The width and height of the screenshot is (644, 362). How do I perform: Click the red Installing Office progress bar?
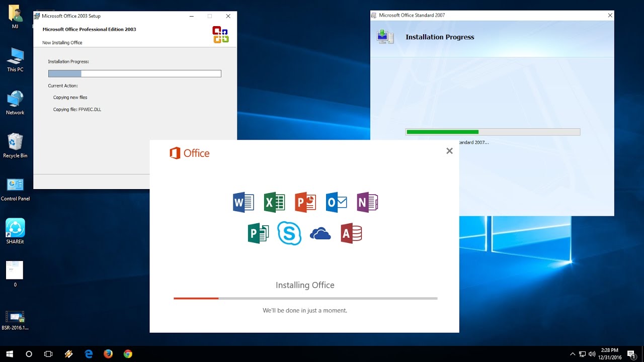[305, 298]
